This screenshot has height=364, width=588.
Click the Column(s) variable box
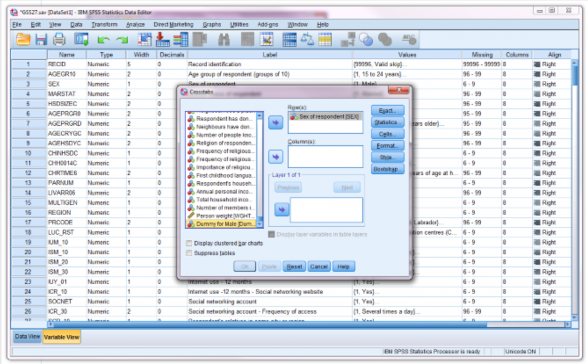pyautogui.click(x=325, y=157)
